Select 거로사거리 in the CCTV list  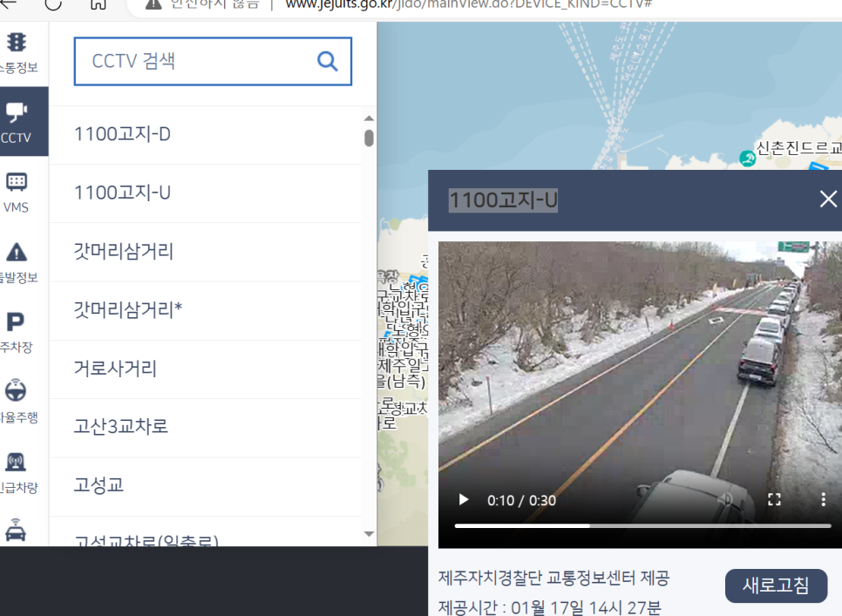[205, 369]
